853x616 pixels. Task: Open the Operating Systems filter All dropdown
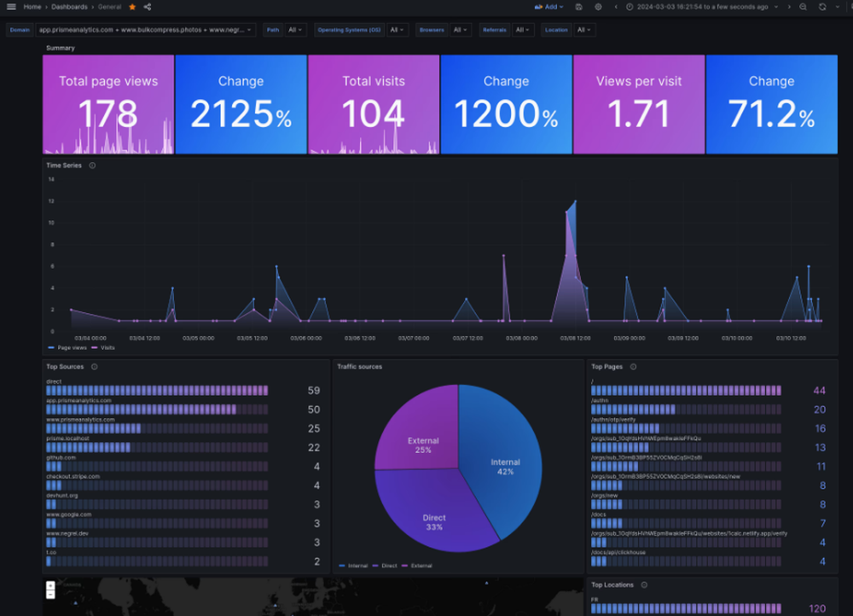[x=397, y=30]
